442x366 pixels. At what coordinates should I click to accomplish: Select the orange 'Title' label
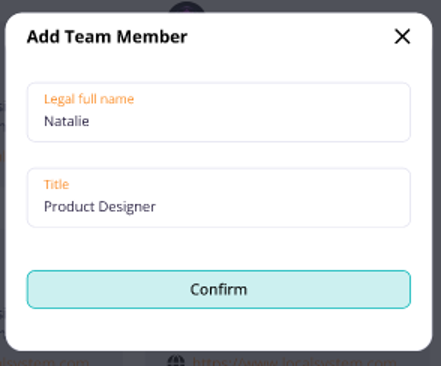[56, 184]
